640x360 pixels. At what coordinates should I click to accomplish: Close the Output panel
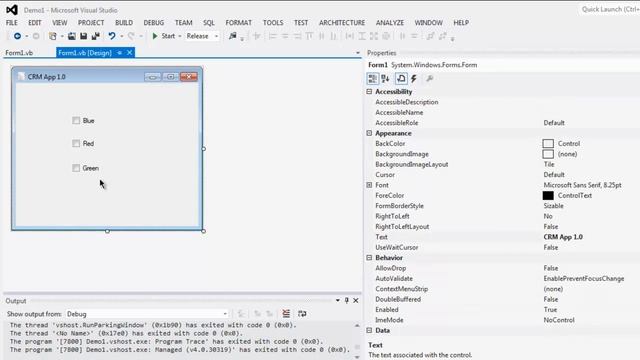(x=356, y=300)
